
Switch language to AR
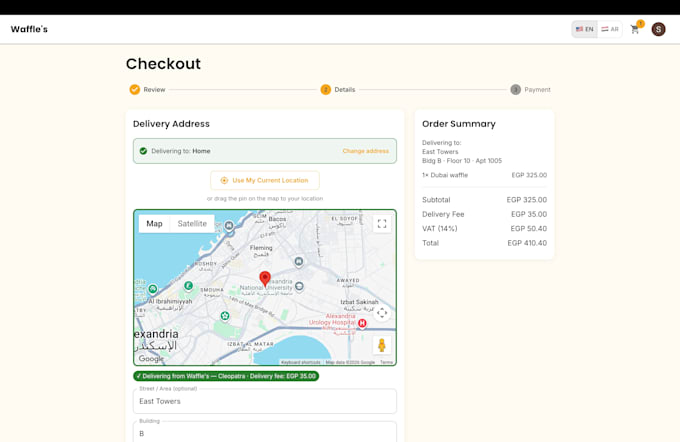610,29
